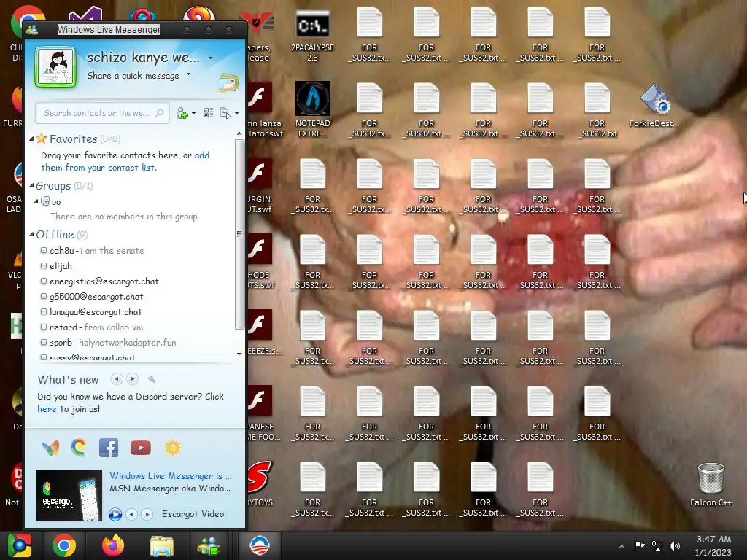Click the contact list scrollbar up arrow
The width and height of the screenshot is (747, 560).
(x=239, y=134)
